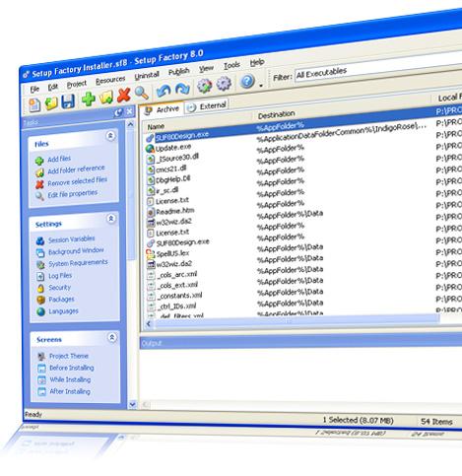Click the New Project toolbar icon
Viewport: 462px width, 476px height.
pyautogui.click(x=34, y=104)
